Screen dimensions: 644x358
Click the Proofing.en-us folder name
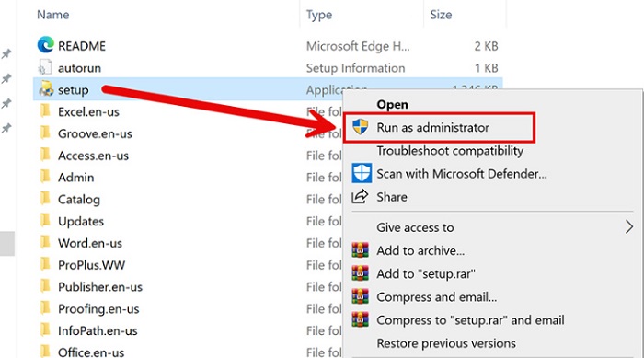click(98, 308)
